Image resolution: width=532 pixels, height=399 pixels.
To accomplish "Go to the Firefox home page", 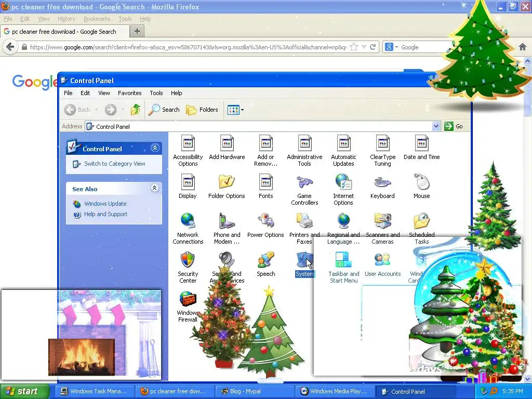I will click(x=523, y=47).
